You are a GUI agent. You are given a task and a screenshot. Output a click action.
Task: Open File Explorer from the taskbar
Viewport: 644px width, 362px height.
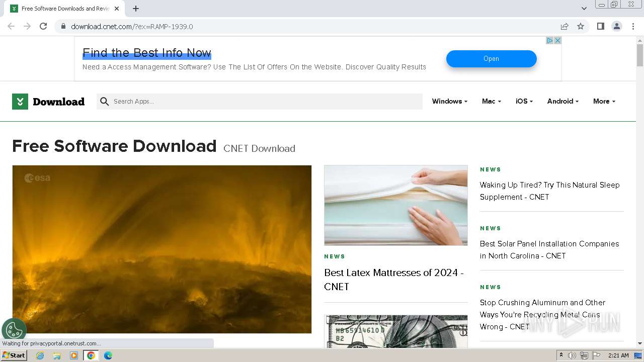pos(57,355)
